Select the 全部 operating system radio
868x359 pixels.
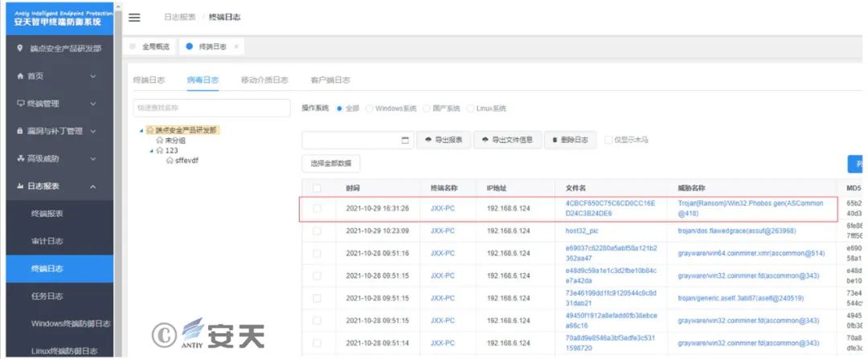tap(339, 108)
